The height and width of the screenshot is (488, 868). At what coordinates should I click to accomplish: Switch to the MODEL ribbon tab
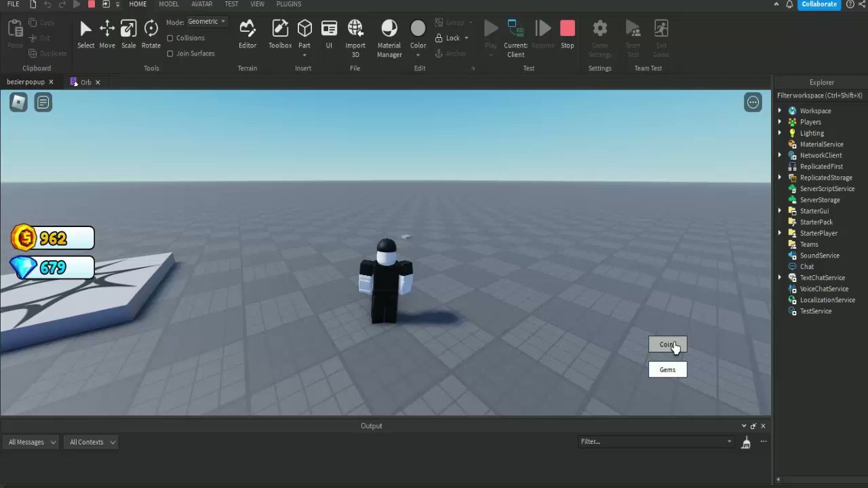tap(169, 4)
